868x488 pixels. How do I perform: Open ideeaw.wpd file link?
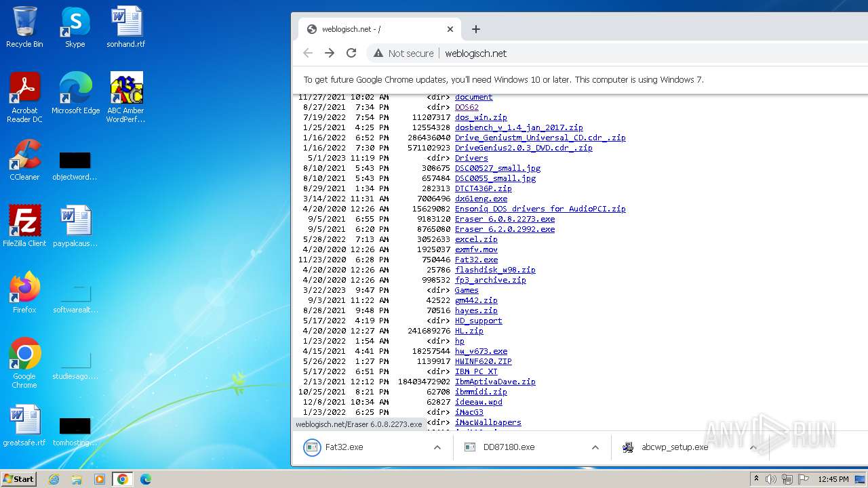point(479,402)
